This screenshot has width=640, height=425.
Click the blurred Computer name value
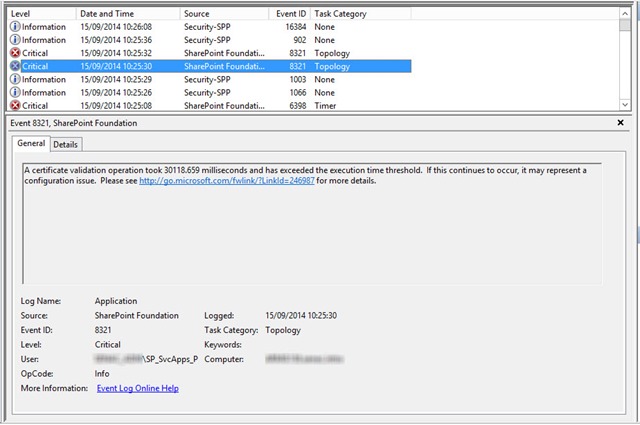tap(304, 359)
